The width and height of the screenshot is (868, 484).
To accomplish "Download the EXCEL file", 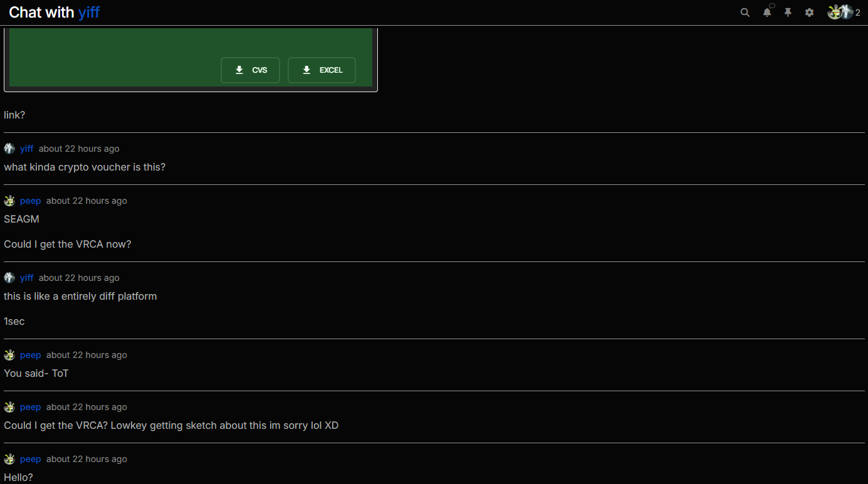I will [322, 70].
